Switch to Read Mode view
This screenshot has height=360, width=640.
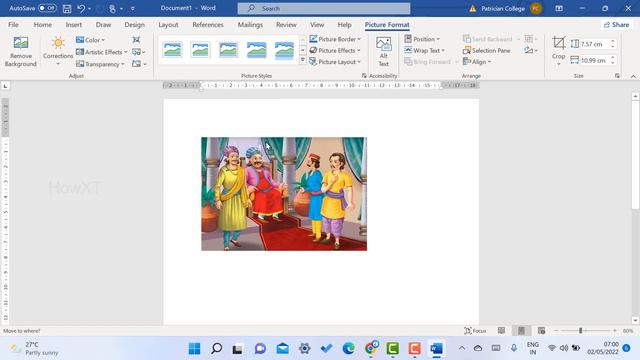(501, 331)
